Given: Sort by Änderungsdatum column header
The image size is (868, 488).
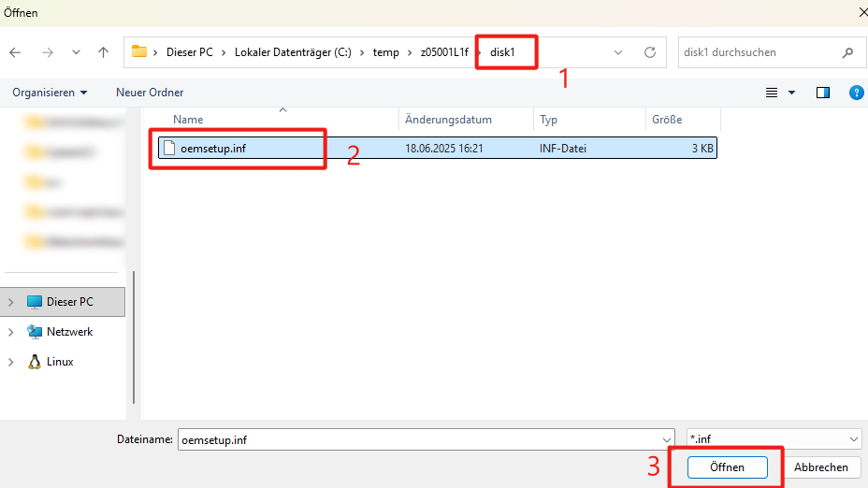Looking at the screenshot, I should 448,120.
